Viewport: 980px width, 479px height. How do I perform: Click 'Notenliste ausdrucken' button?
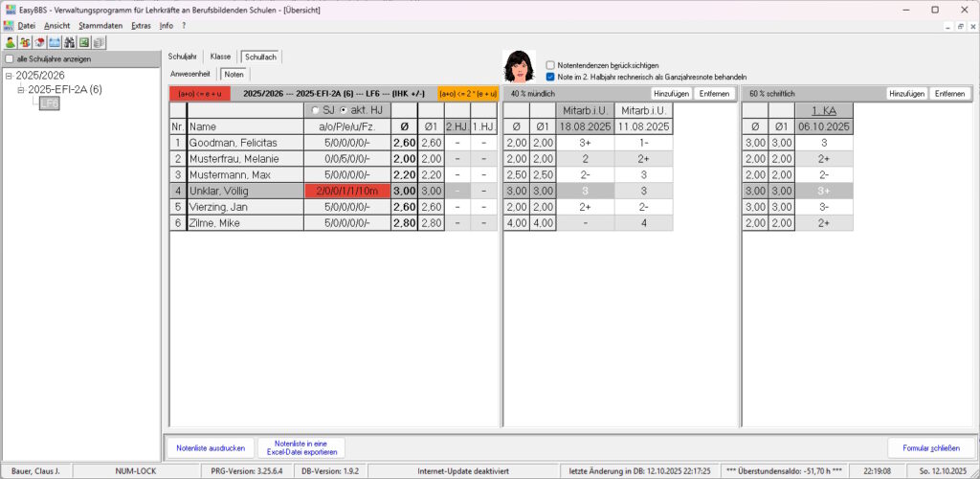point(211,448)
